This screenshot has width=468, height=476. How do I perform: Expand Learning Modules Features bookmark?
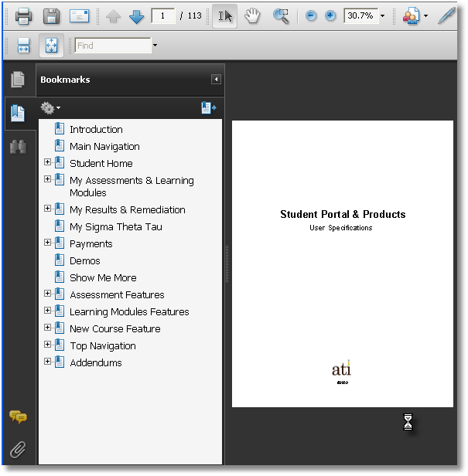(47, 311)
